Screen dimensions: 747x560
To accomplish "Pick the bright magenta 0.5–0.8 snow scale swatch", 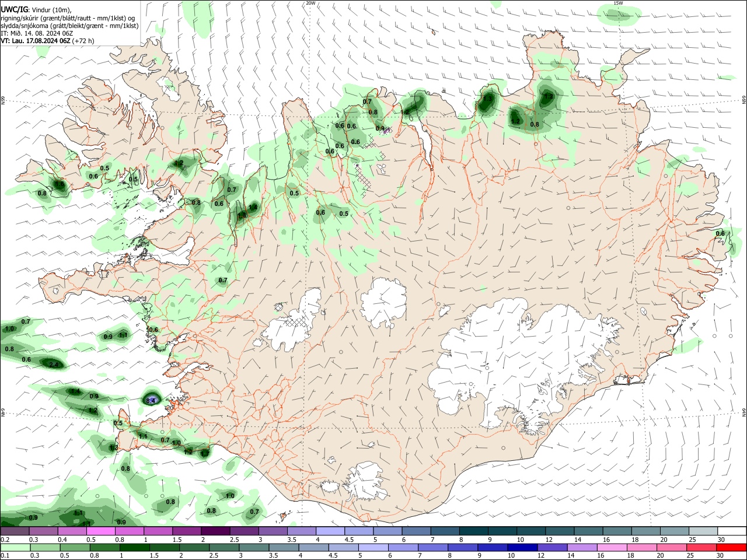I will 101,531.
